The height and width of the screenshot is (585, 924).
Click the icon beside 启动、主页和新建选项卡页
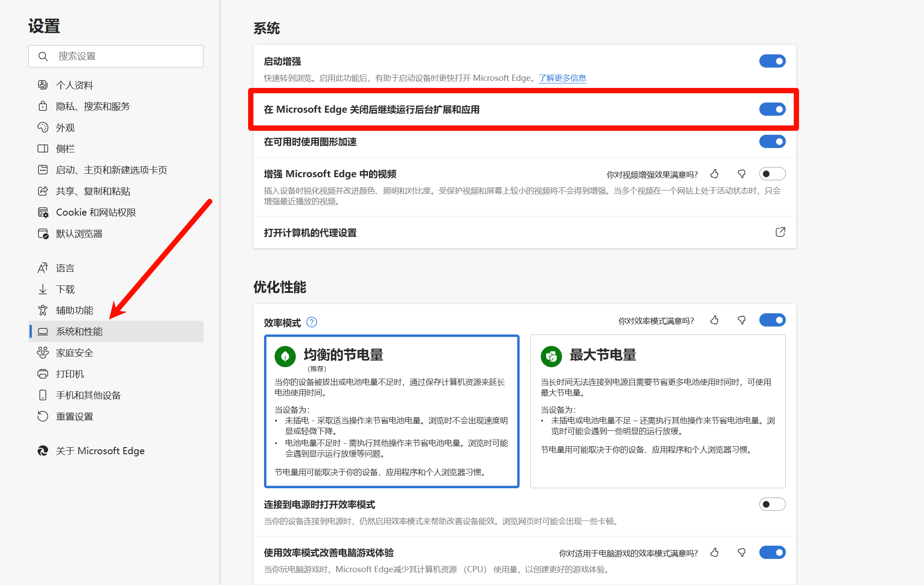click(x=43, y=170)
